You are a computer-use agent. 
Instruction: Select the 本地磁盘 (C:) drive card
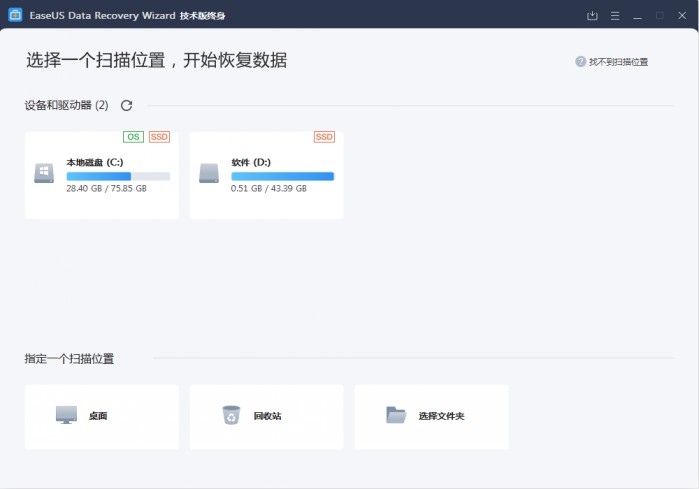[x=102, y=175]
